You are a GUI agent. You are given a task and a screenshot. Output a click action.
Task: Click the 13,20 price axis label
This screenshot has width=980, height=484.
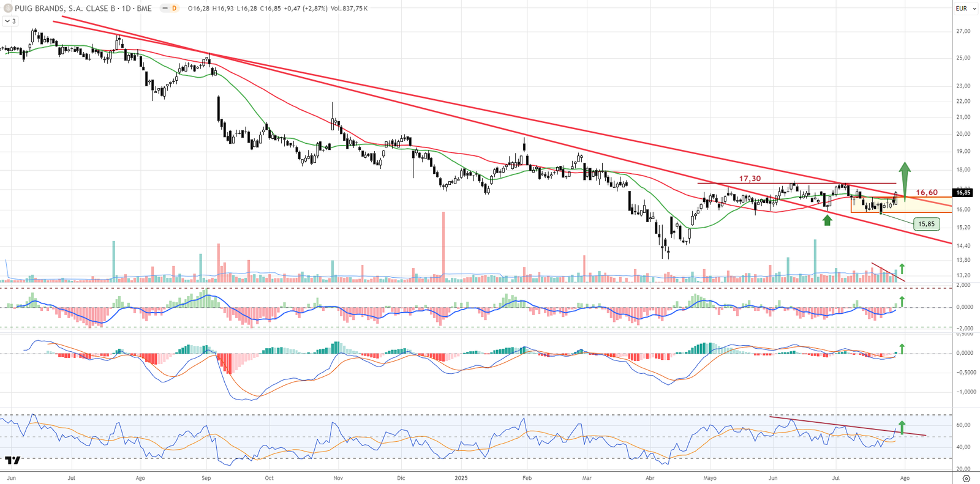[963, 275]
